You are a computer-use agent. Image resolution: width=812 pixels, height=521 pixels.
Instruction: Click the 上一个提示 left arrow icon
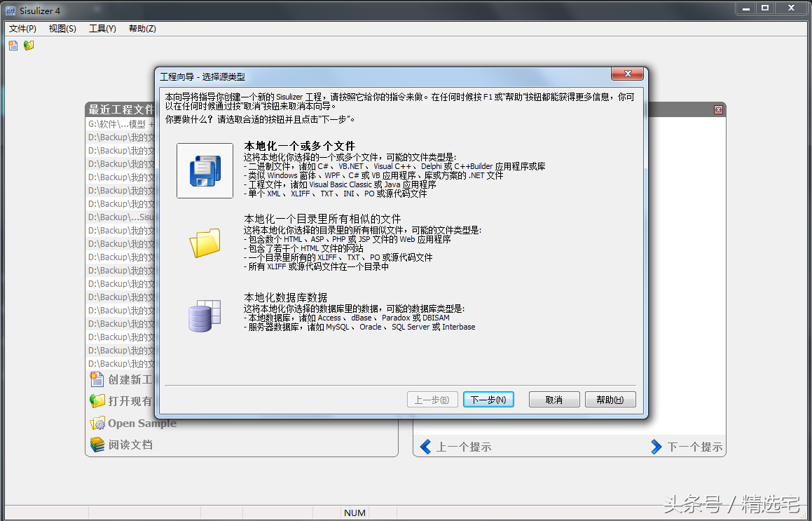426,447
